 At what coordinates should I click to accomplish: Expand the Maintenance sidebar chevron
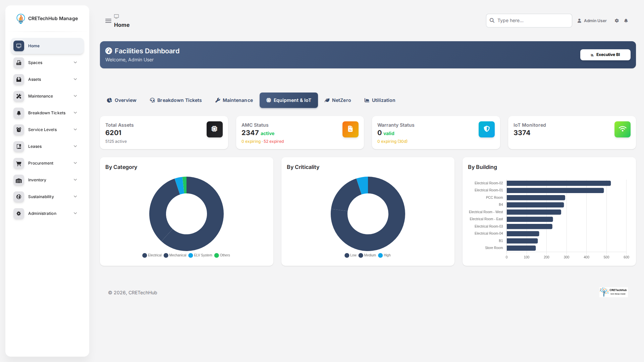[75, 96]
